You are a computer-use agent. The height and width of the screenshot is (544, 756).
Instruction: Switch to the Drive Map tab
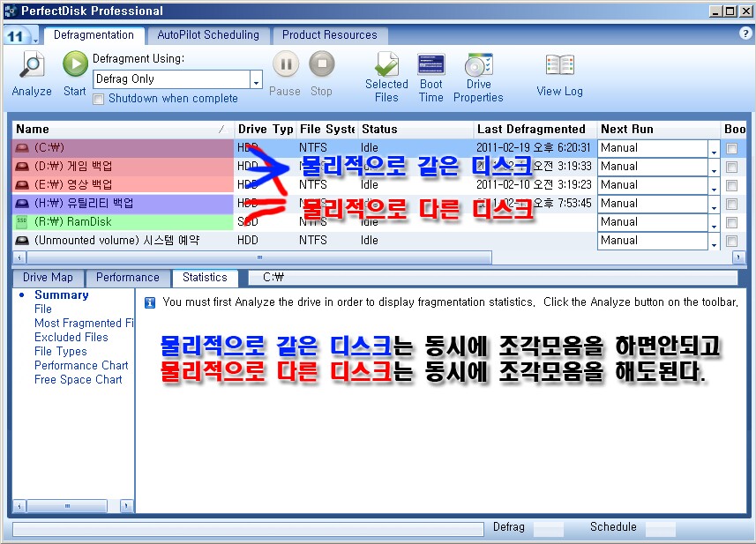(x=48, y=278)
